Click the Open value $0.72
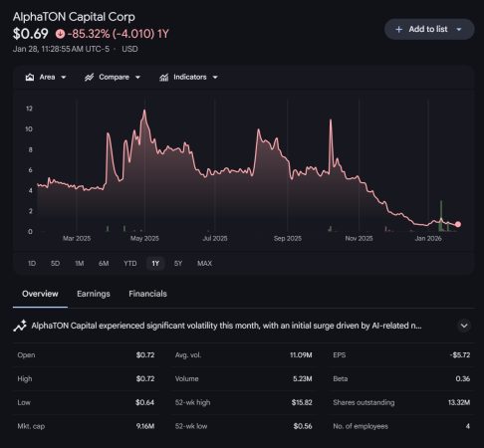 pos(145,355)
